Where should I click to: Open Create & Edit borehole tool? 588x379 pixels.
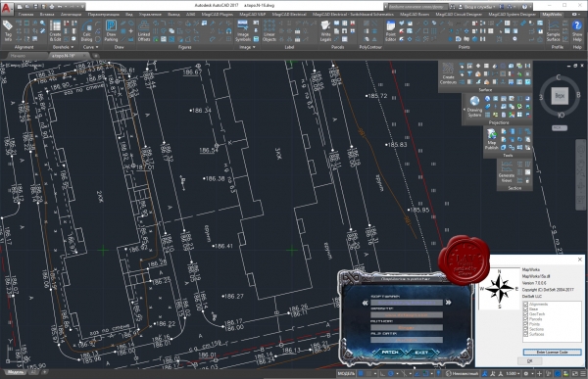(x=55, y=30)
